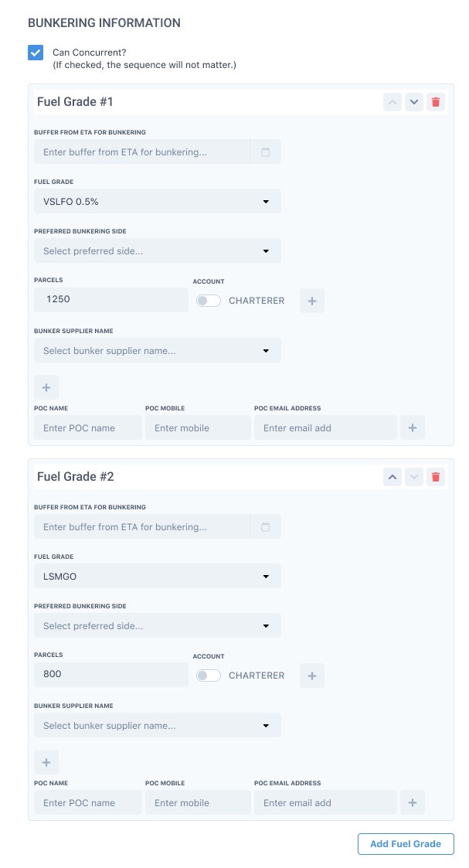Move Fuel Grade #2 up
This screenshot has height=868, width=469.
point(393,477)
